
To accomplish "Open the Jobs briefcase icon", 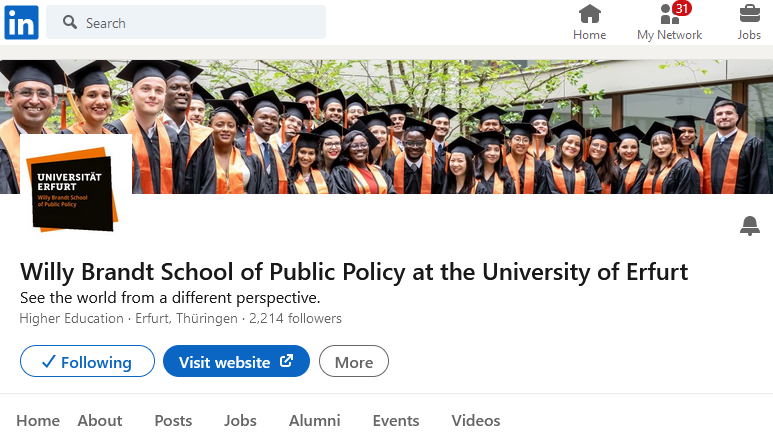I will [x=749, y=14].
